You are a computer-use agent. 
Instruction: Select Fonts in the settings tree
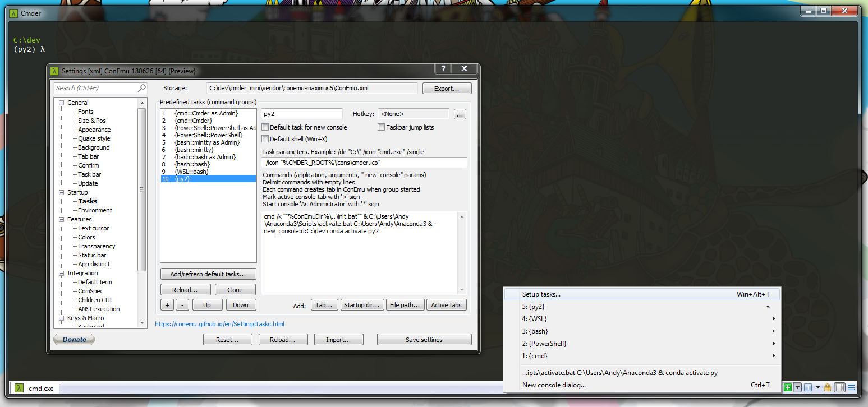[86, 112]
